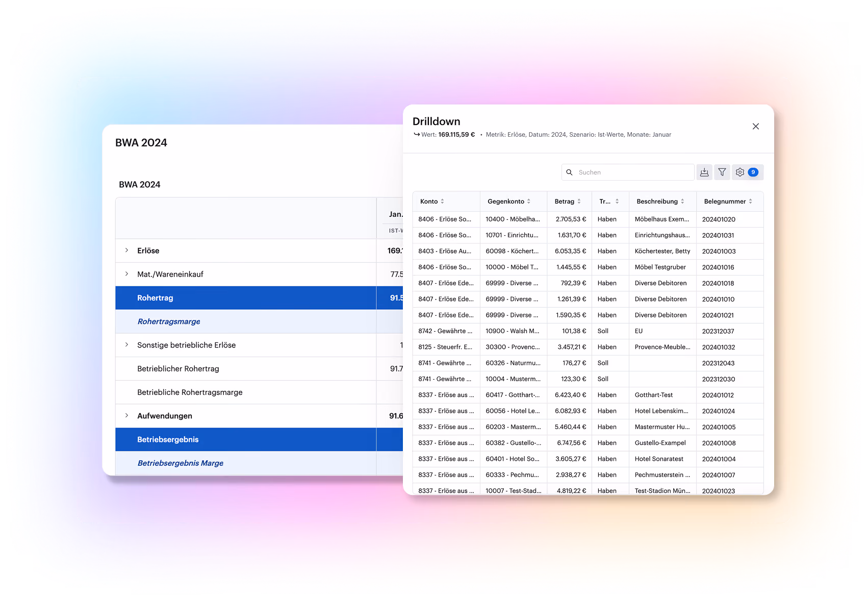The width and height of the screenshot is (868, 600).
Task: Expand the Aufwendungen row chevron
Action: pyautogui.click(x=126, y=416)
